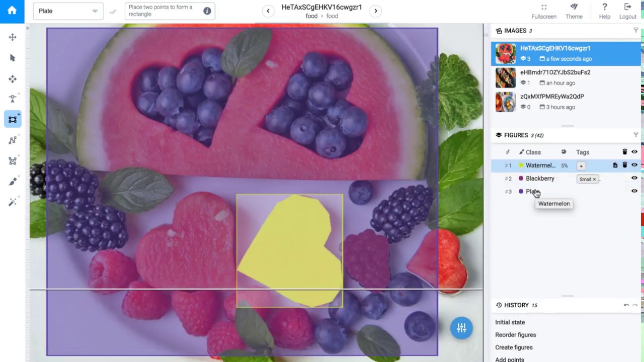Select Add points history entry

tap(509, 359)
